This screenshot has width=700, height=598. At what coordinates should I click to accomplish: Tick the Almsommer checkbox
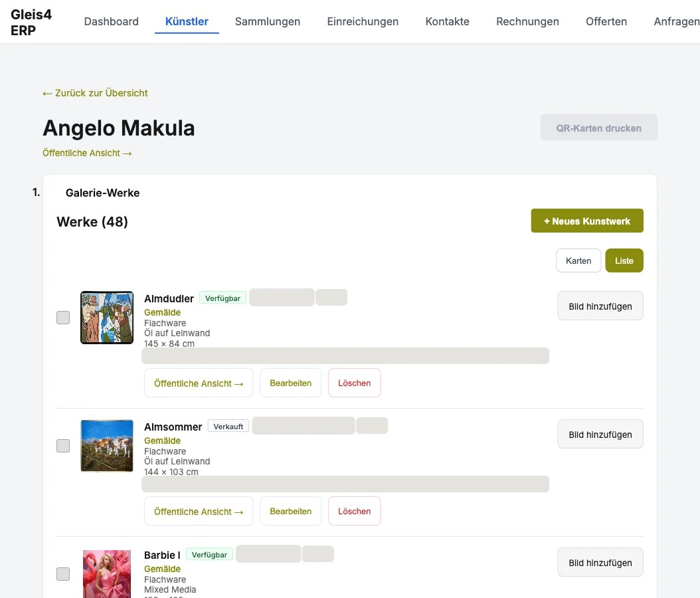click(x=63, y=446)
